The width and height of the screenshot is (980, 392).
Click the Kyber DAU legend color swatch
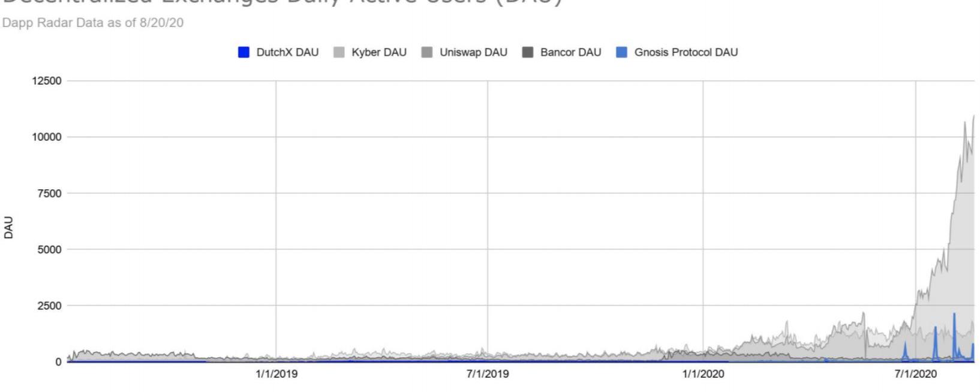pos(339,52)
